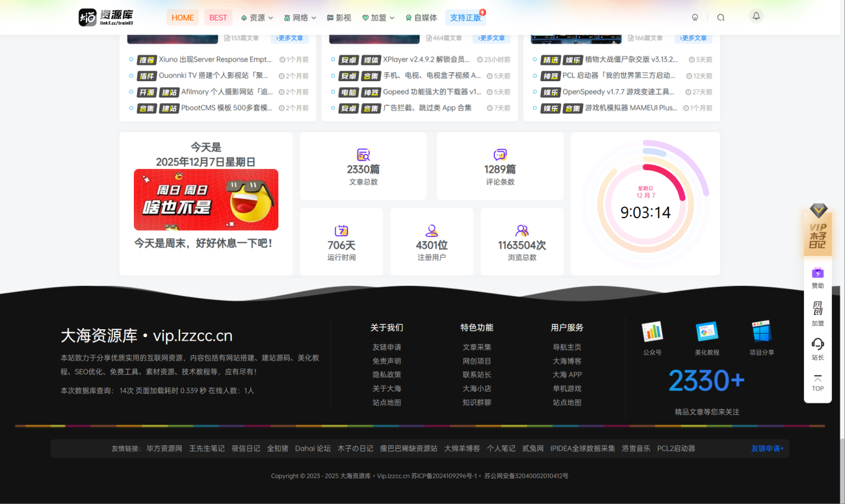
Task: Open the 支持正版 nav button
Action: (465, 18)
